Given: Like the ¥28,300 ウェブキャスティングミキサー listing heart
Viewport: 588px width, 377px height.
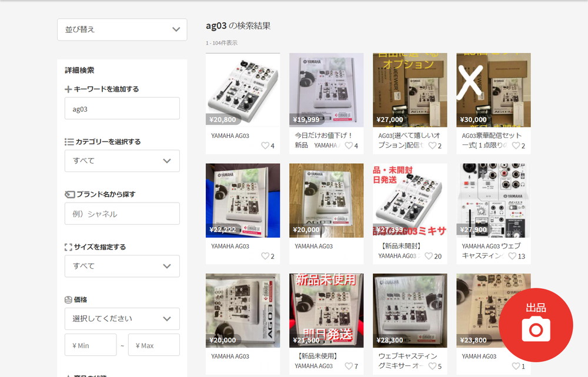Looking at the screenshot, I should click(432, 366).
